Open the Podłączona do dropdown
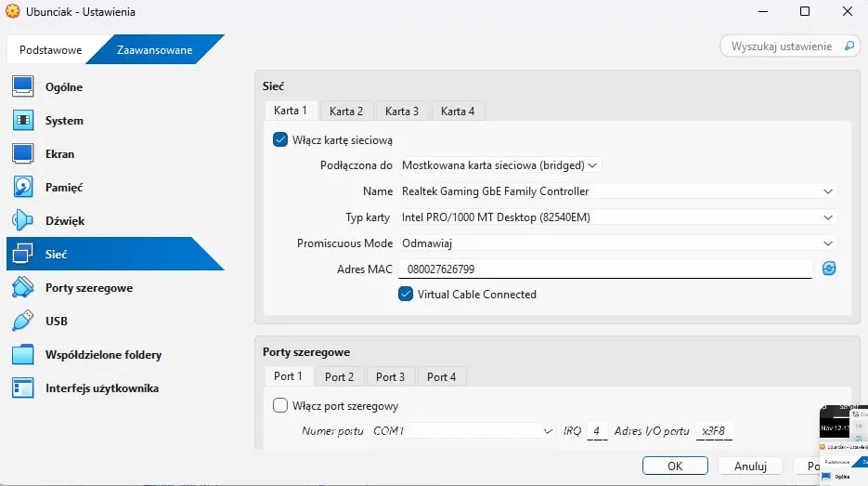 click(x=499, y=165)
